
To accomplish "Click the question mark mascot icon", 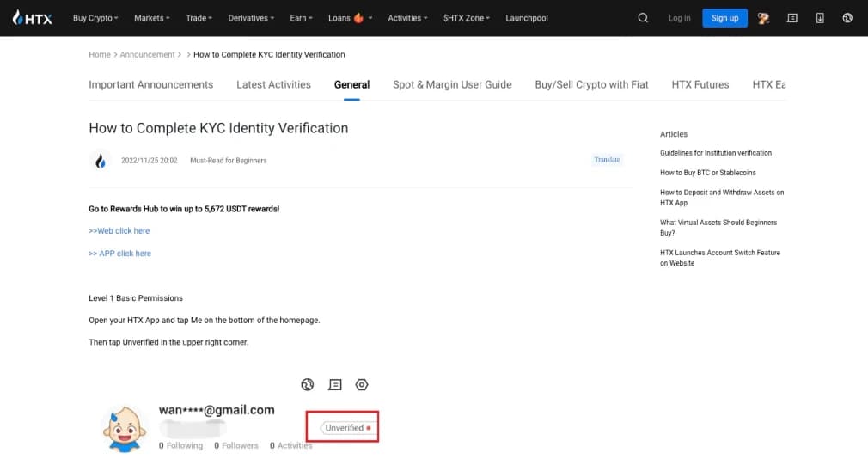I will 763,18.
